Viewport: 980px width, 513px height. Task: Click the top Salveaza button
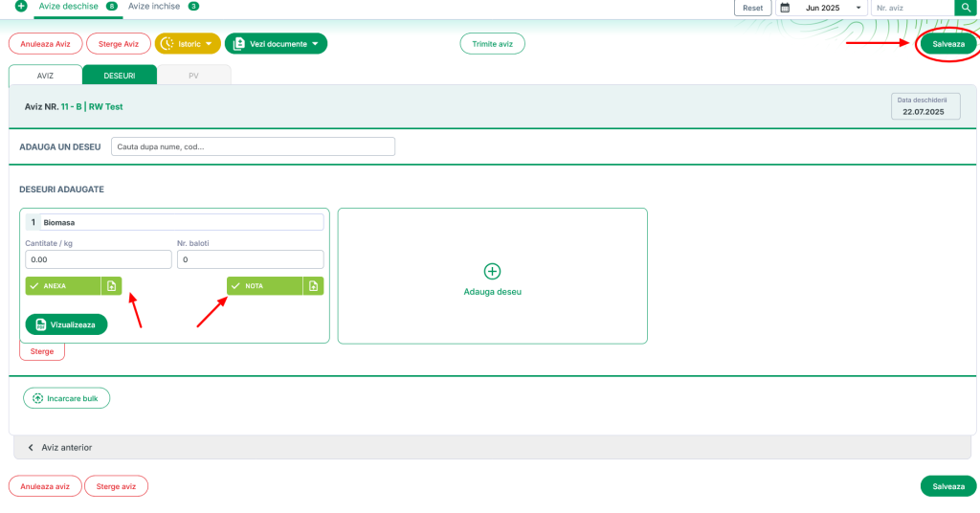tap(947, 44)
